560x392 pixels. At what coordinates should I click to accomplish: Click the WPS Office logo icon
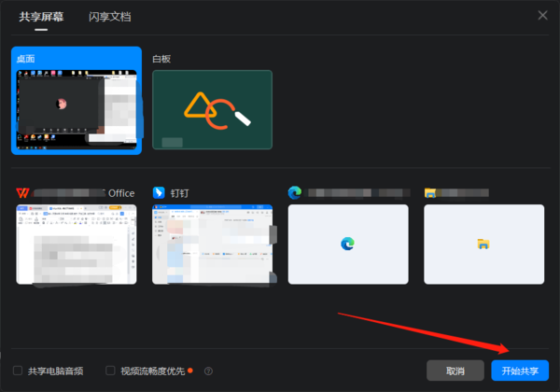pos(22,193)
